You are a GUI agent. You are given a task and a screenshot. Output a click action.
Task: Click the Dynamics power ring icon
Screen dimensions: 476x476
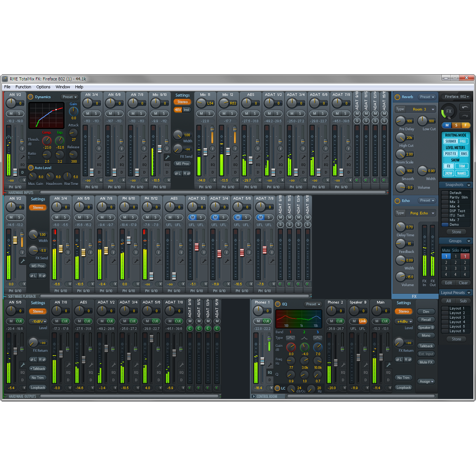(x=31, y=97)
